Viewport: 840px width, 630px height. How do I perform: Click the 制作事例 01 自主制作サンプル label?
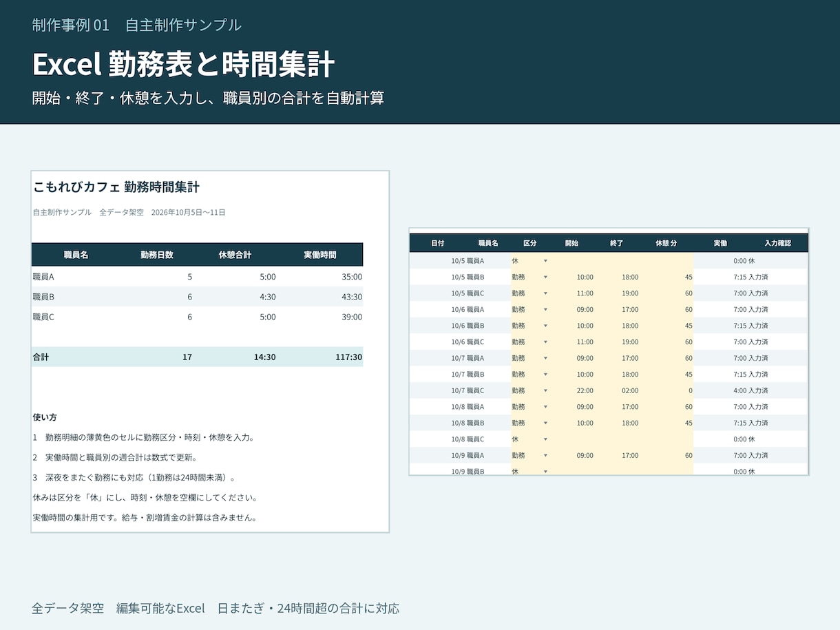136,25
